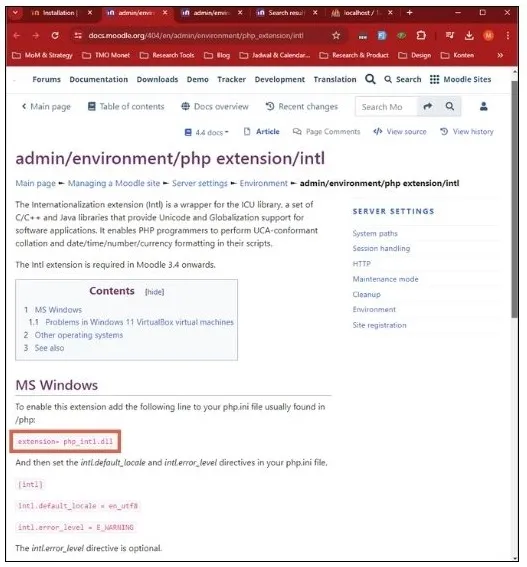Open the browser downloads icon
Image resolution: width=527 pixels, height=567 pixels.
click(469, 35)
